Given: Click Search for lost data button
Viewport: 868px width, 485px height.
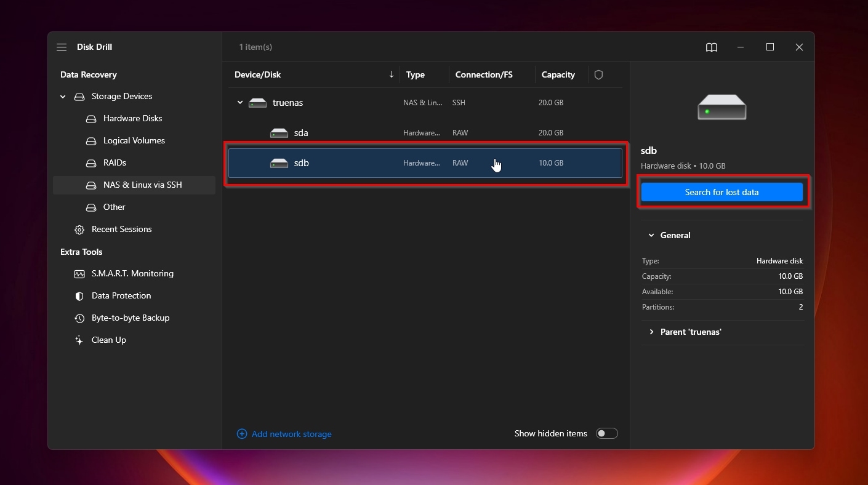Looking at the screenshot, I should [x=721, y=192].
